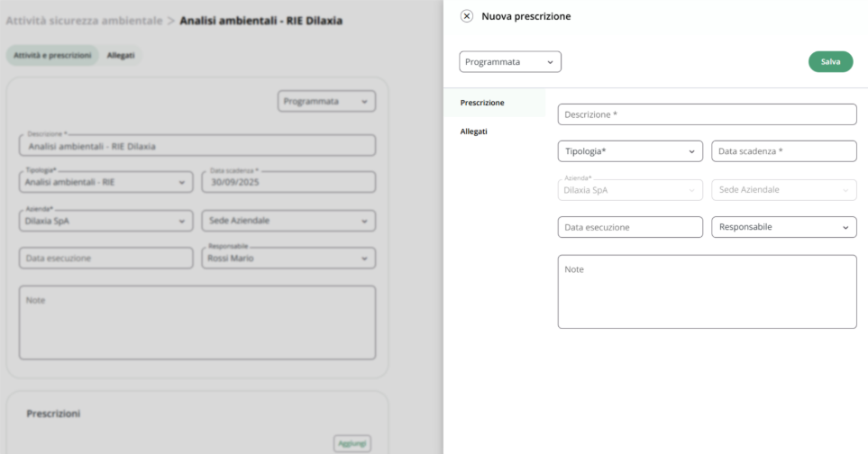Click the empty Data scadenza field in panel
The height and width of the screenshot is (454, 868).
(x=784, y=151)
